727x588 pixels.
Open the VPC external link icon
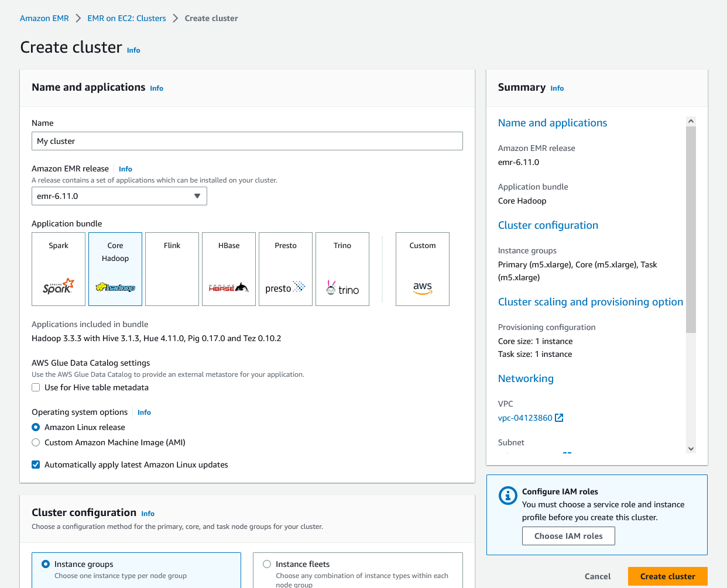[559, 418]
